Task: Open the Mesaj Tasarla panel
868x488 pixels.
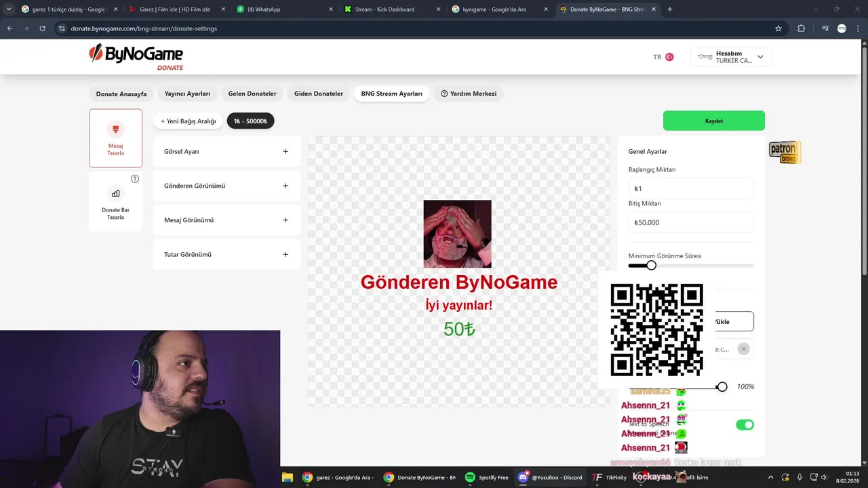Action: (115, 138)
